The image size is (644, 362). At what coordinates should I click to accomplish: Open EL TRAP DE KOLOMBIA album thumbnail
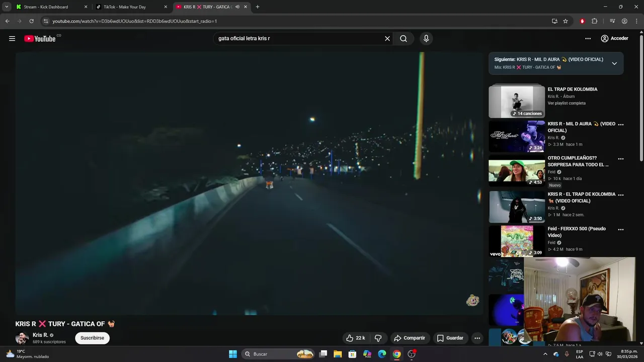[517, 102]
